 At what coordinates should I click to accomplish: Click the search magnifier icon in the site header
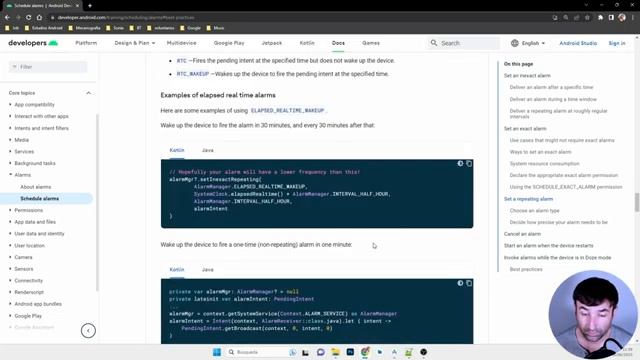click(434, 43)
